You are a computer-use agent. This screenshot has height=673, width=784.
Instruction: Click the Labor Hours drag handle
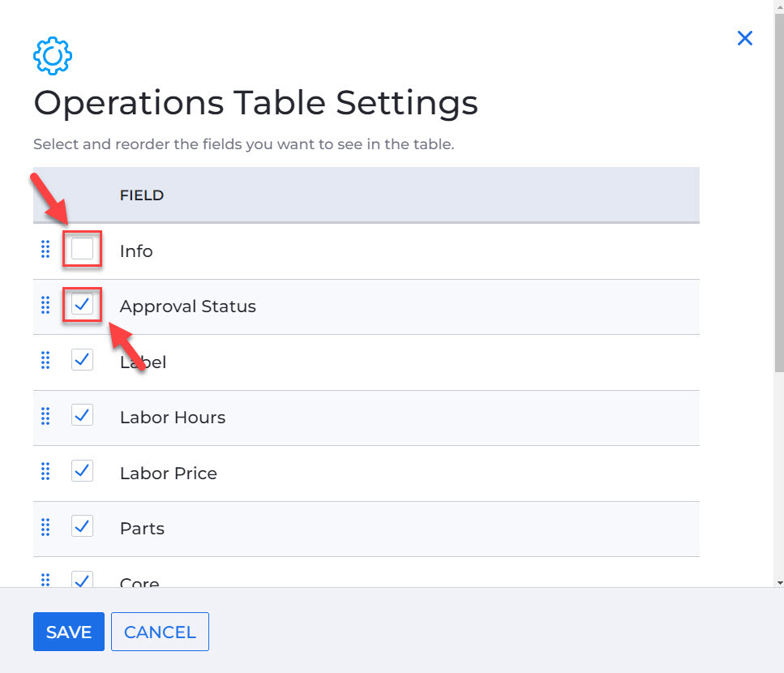45,417
